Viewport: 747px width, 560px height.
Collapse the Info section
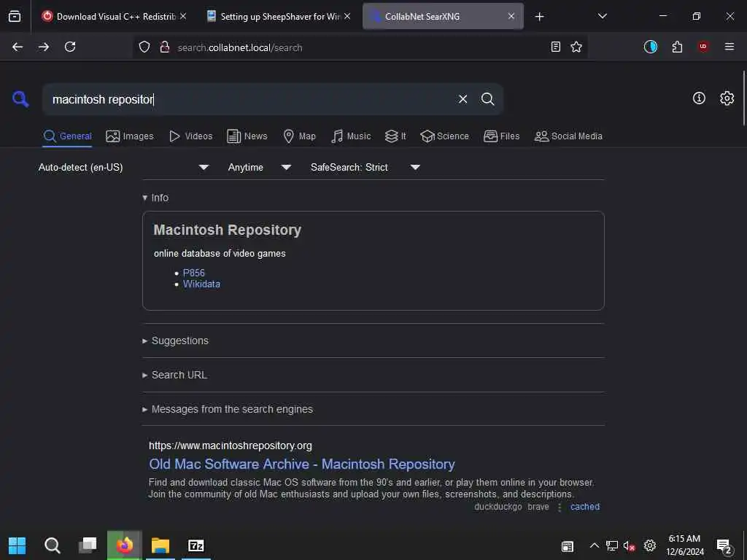(x=155, y=198)
